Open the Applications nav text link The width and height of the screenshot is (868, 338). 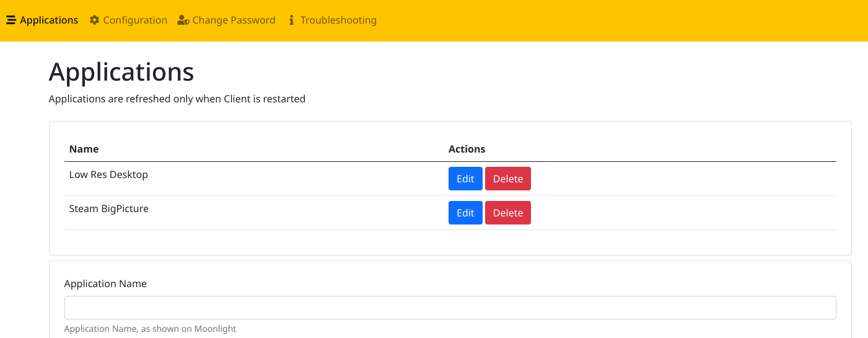49,20
